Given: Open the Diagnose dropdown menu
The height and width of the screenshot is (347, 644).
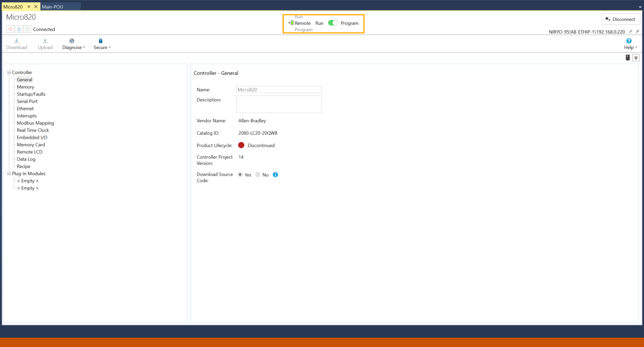Looking at the screenshot, I should click(73, 44).
